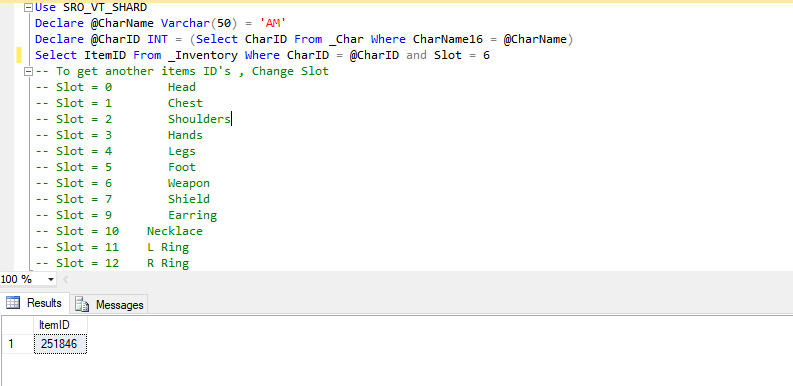Select result cell 251846

(61, 344)
